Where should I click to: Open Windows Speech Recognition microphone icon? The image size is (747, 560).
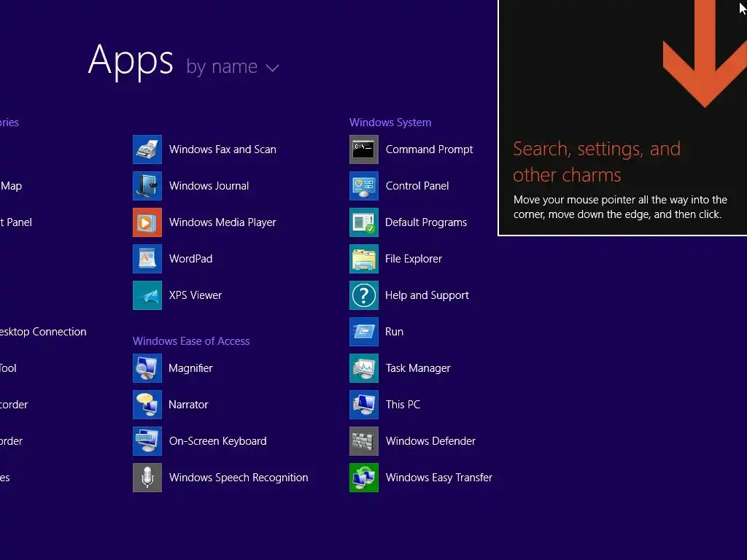point(147,478)
